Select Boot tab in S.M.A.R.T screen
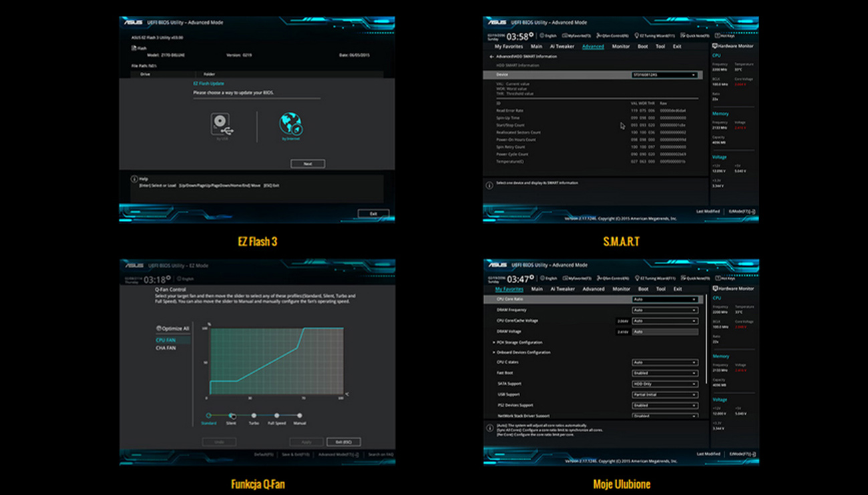The height and width of the screenshot is (495, 868). click(x=643, y=47)
